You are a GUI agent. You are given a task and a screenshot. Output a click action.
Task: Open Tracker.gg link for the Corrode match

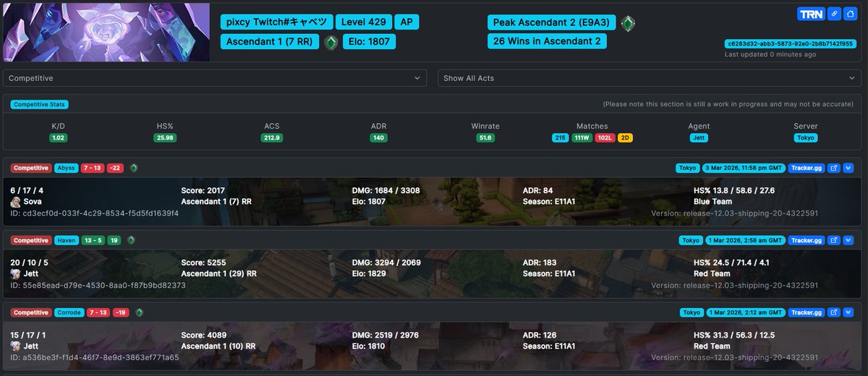[x=806, y=313]
